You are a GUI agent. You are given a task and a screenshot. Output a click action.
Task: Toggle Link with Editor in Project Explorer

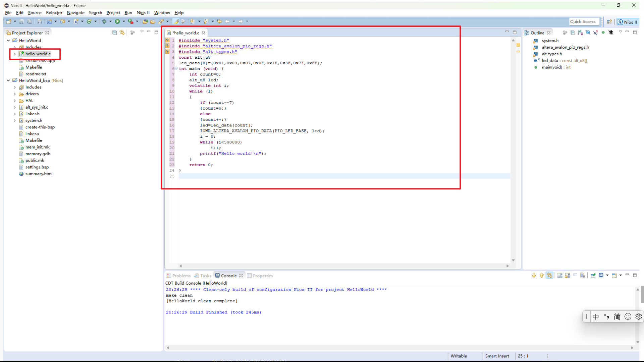(122, 33)
